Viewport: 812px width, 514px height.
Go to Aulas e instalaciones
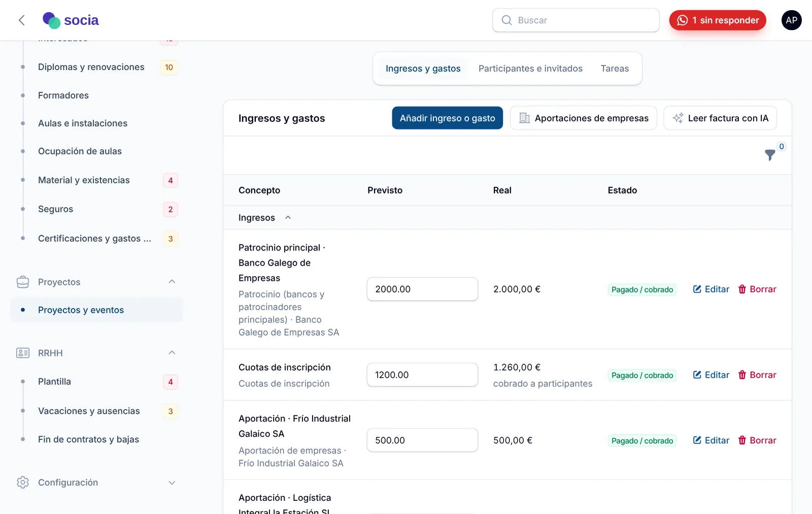pyautogui.click(x=83, y=123)
